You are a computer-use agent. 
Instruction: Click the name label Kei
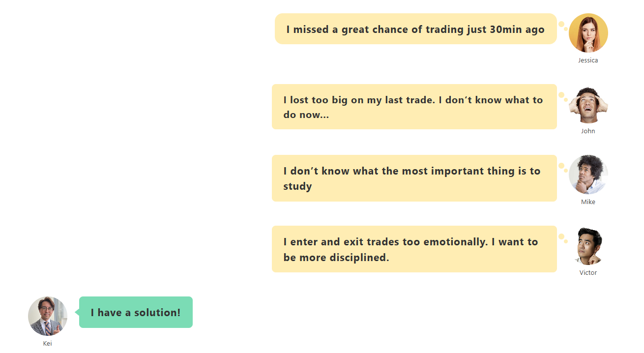tap(47, 343)
